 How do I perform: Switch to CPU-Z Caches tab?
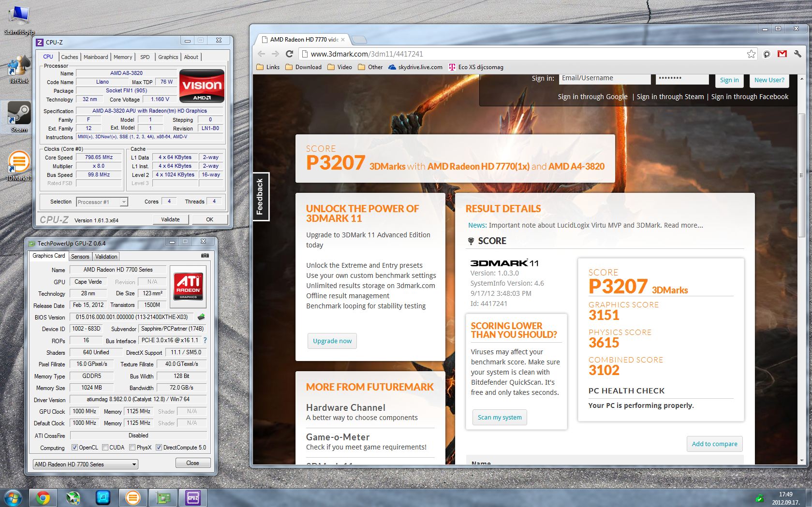point(69,57)
